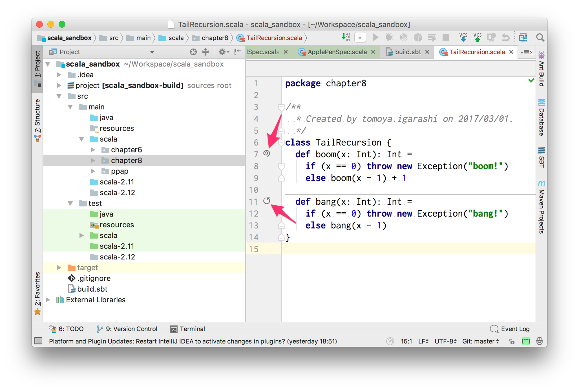Viewport: 579px width, 392px height.
Task: Click tool window quick access icon
Action: click(38, 341)
